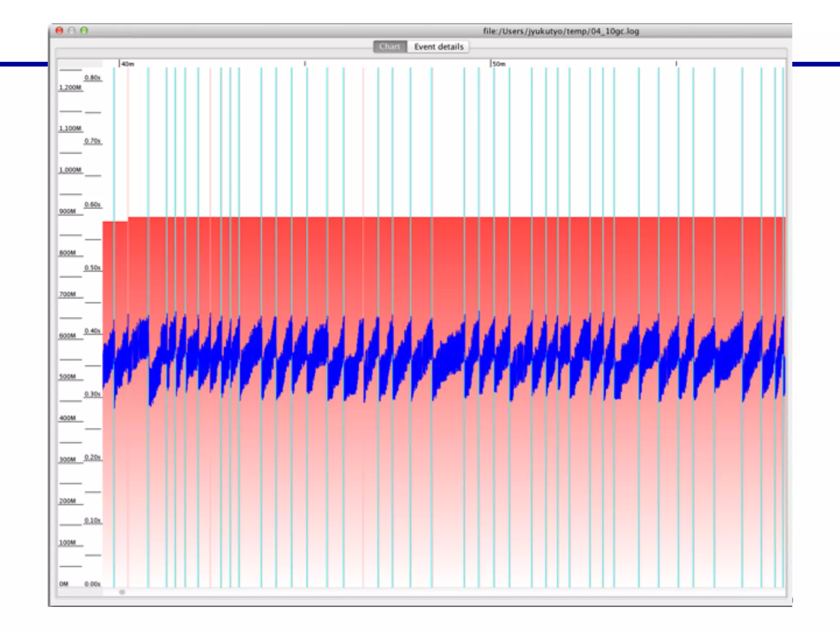Click the 100M heap axis label
Viewport: 840px width, 630px height.
click(x=68, y=542)
